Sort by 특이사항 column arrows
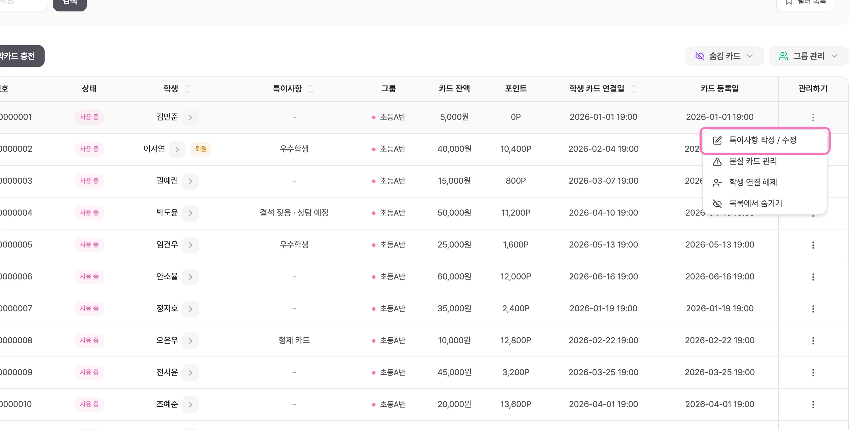This screenshot has height=430, width=868. 311,89
